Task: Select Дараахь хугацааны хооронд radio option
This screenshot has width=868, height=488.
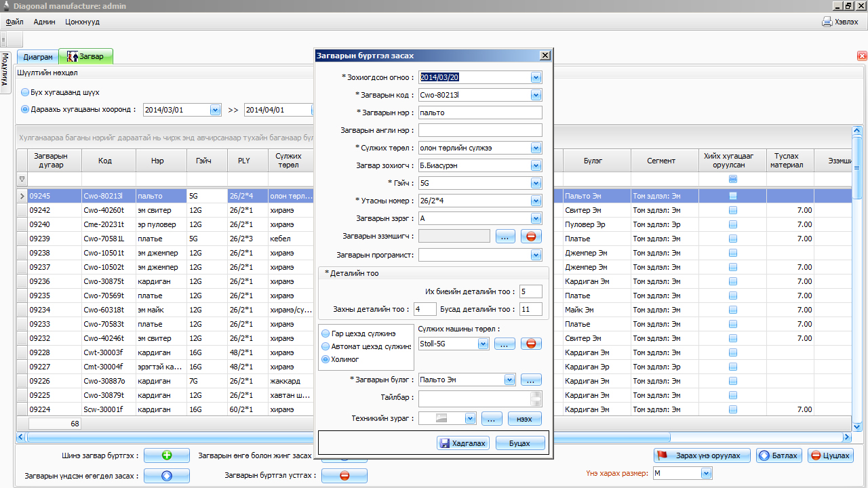Action: click(x=25, y=109)
